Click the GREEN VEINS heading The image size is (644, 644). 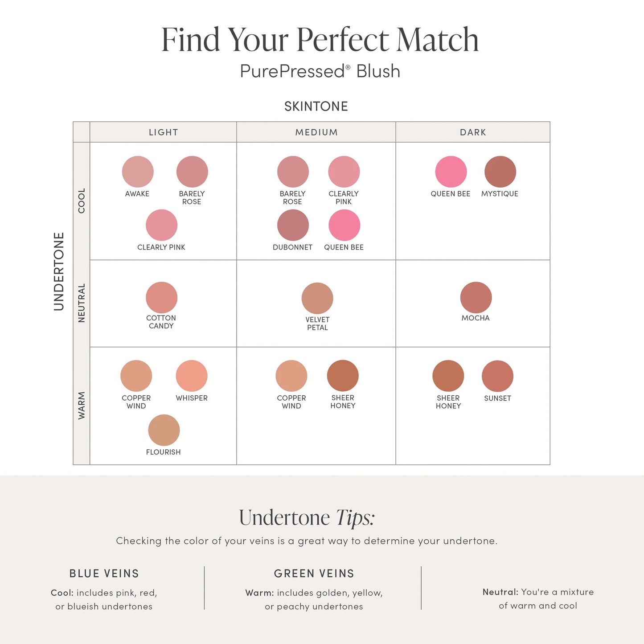tap(314, 574)
